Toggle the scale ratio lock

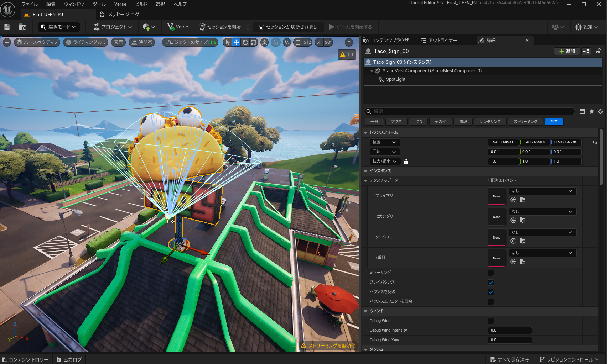click(x=406, y=162)
